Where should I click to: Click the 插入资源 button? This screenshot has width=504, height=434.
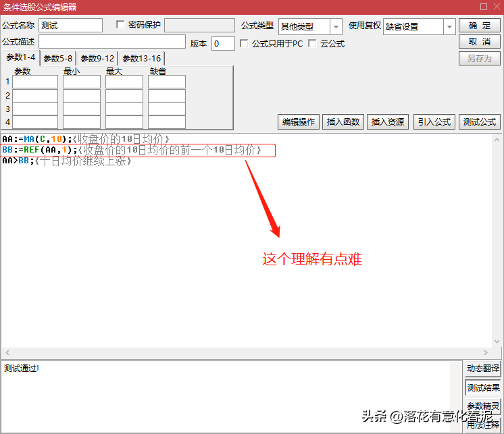[388, 122]
